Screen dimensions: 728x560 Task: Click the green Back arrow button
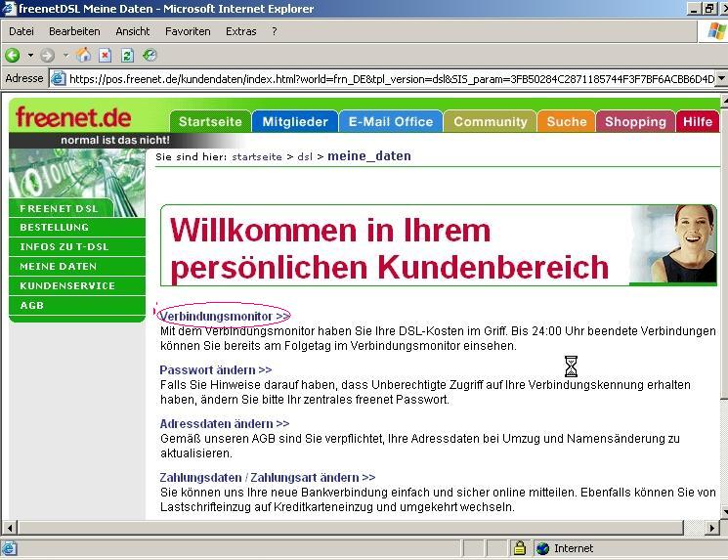(x=13, y=56)
